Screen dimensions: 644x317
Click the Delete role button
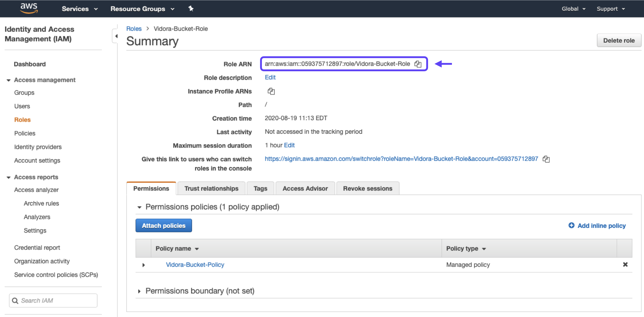click(x=619, y=40)
